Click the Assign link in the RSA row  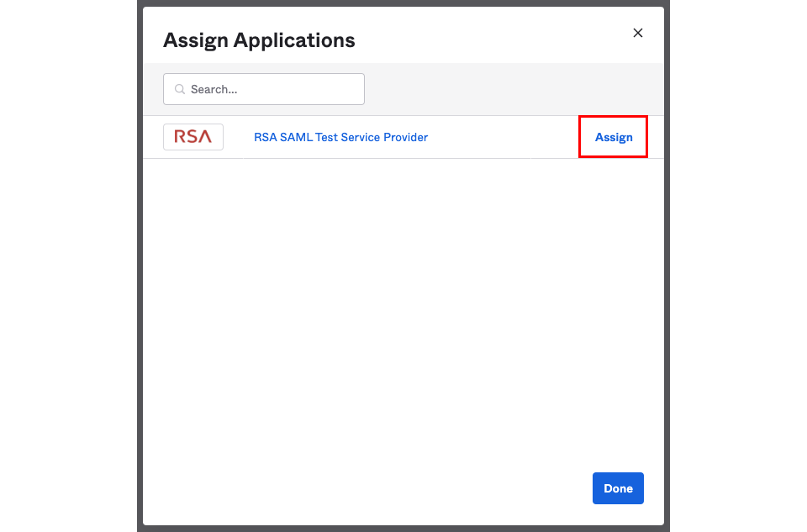[614, 137]
